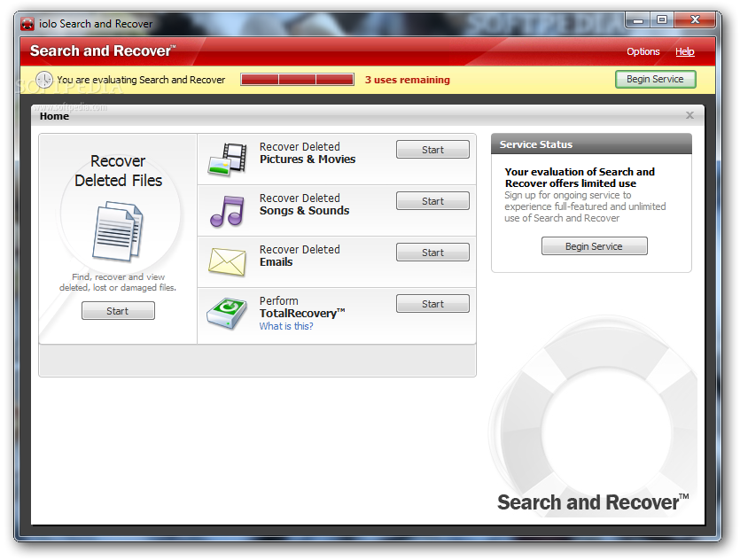Click the yellow envelope Emails icon
This screenshot has width=740, height=560.
coord(227,261)
